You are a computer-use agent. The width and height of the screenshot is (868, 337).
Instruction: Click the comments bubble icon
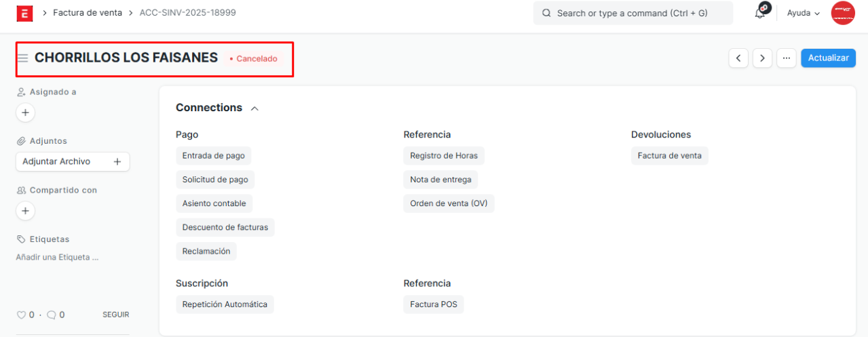(51, 315)
